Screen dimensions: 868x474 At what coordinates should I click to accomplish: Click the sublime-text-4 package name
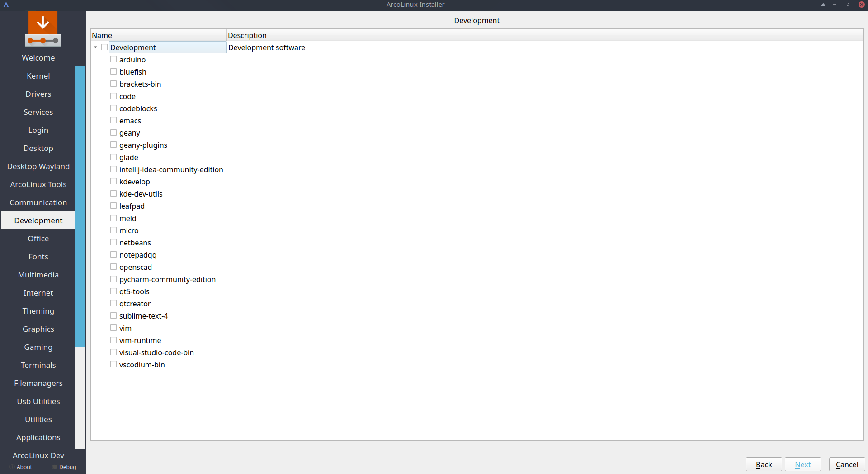coord(144,316)
